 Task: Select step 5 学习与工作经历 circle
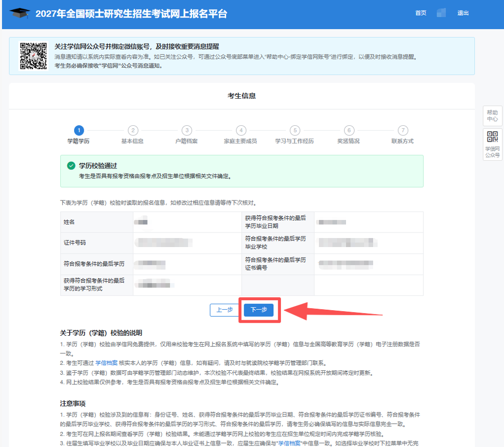(x=295, y=130)
